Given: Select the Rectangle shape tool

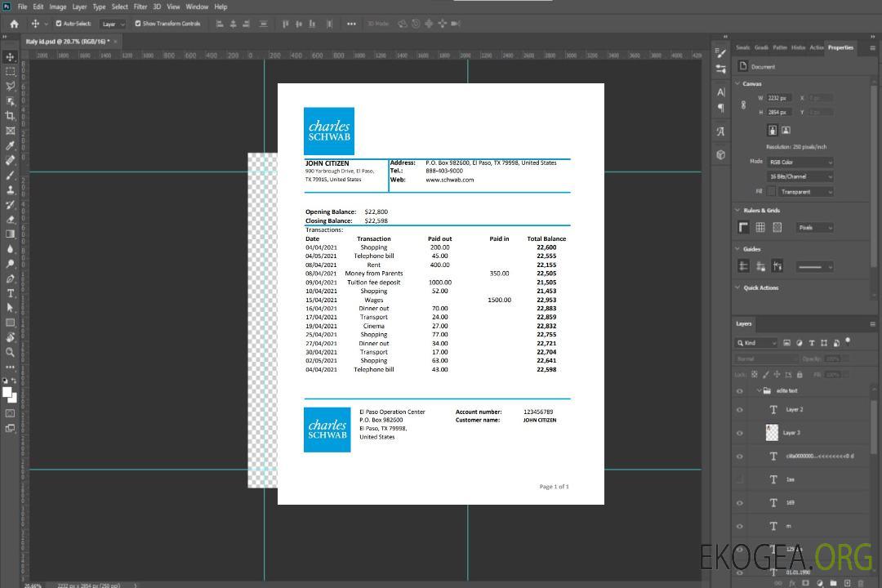Looking at the screenshot, I should (10, 323).
